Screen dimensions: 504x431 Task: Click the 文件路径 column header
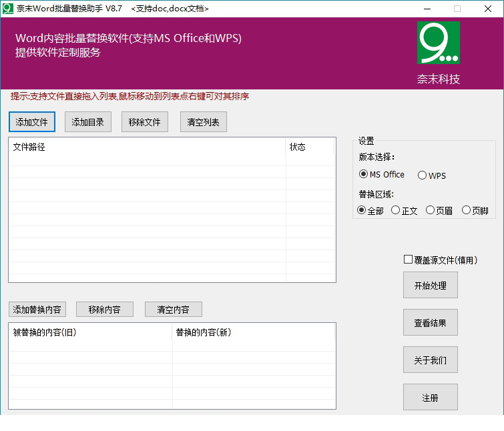coord(147,147)
